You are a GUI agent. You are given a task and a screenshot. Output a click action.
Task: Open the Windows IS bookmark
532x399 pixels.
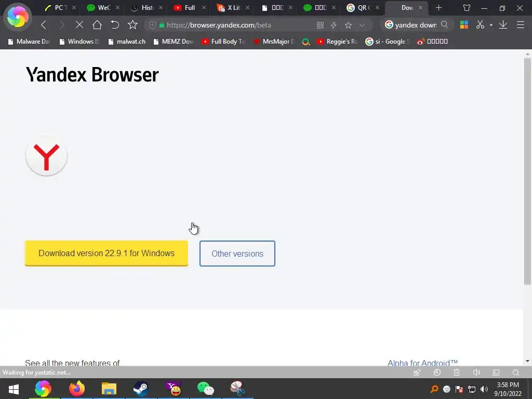[79, 42]
